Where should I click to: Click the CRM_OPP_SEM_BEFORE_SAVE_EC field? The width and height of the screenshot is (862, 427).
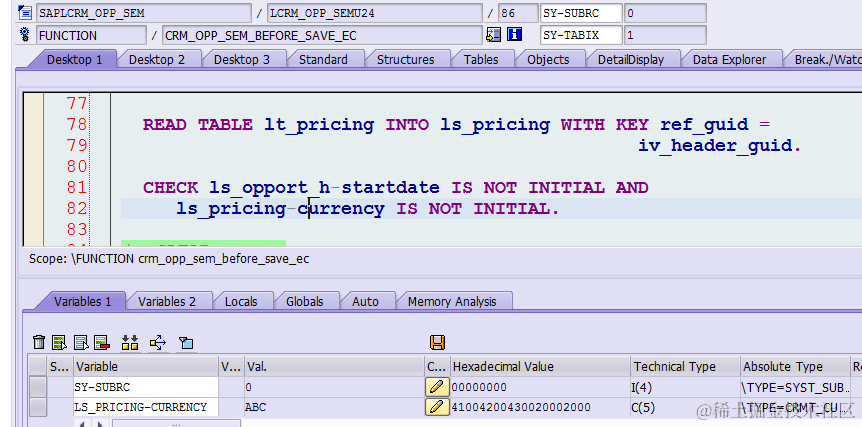tap(322, 35)
